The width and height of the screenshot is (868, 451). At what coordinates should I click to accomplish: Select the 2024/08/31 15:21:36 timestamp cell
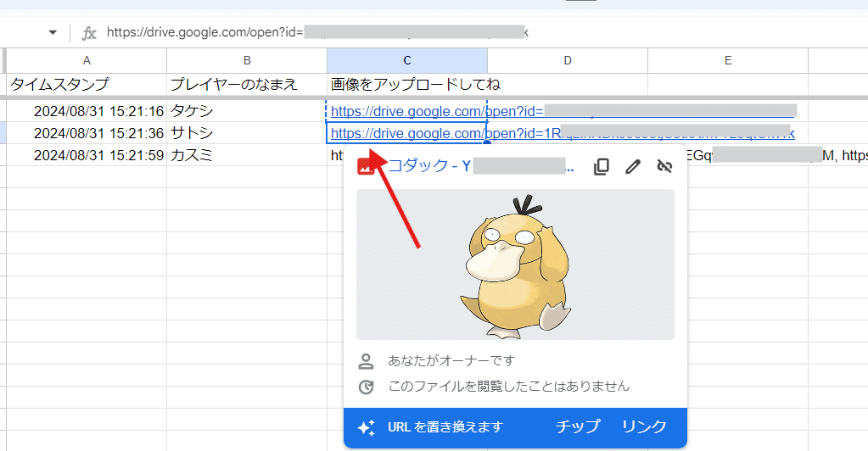pos(87,133)
